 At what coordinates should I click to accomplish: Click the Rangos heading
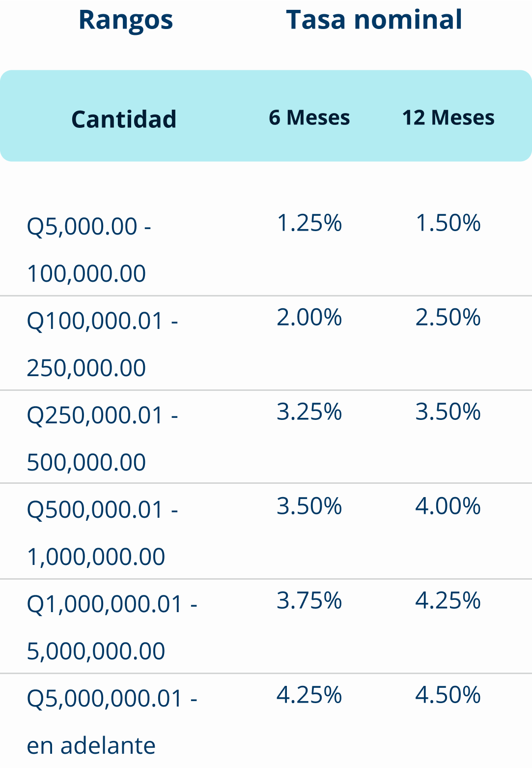click(126, 20)
